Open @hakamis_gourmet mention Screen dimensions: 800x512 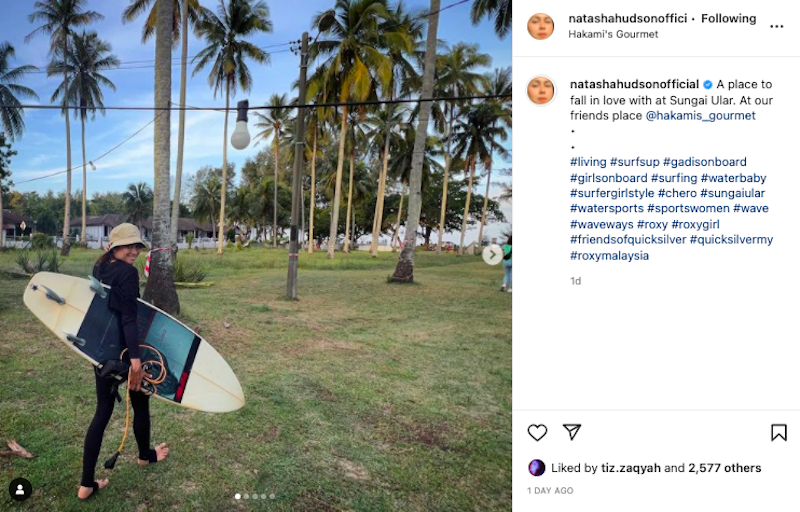(701, 115)
